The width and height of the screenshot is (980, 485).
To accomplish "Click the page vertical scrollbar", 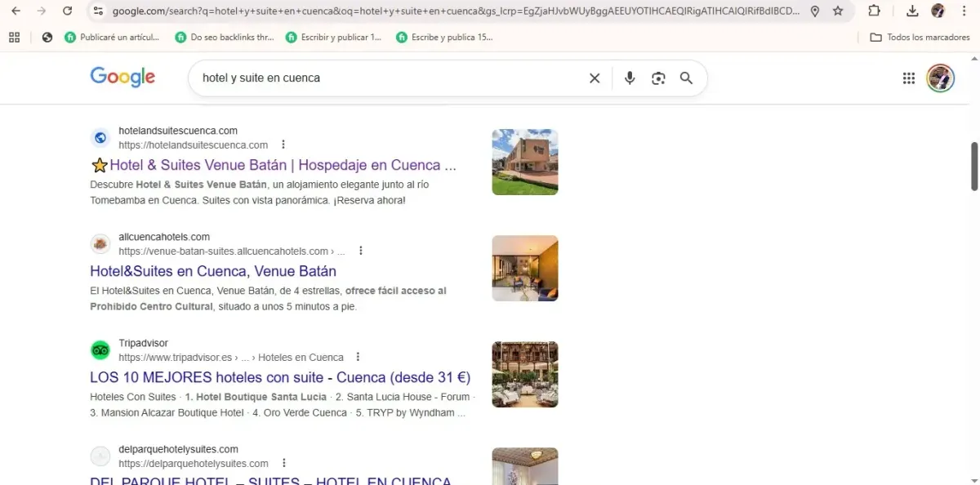I will (974, 166).
